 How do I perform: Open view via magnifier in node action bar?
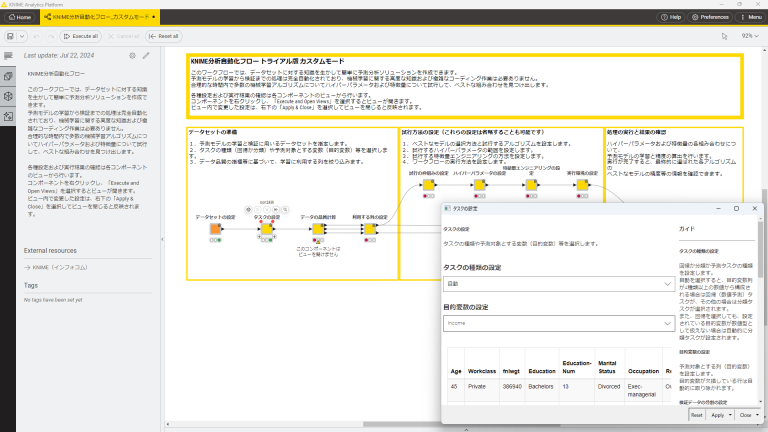[286, 210]
